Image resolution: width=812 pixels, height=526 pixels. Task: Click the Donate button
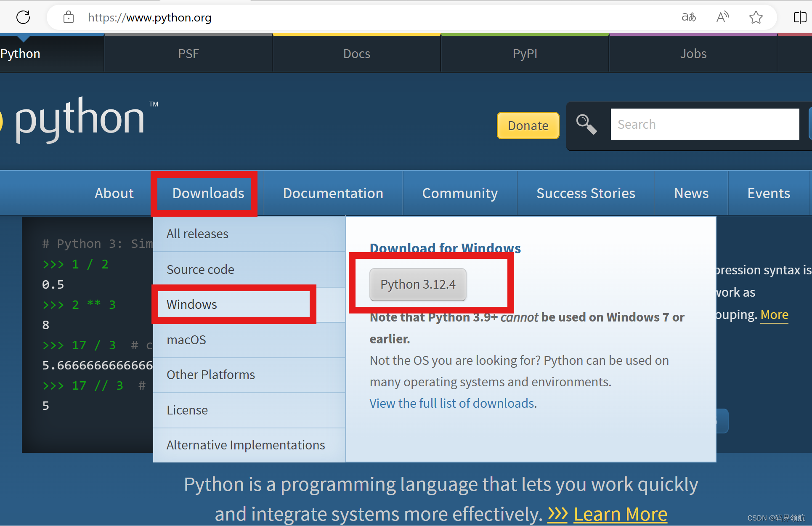[528, 125]
